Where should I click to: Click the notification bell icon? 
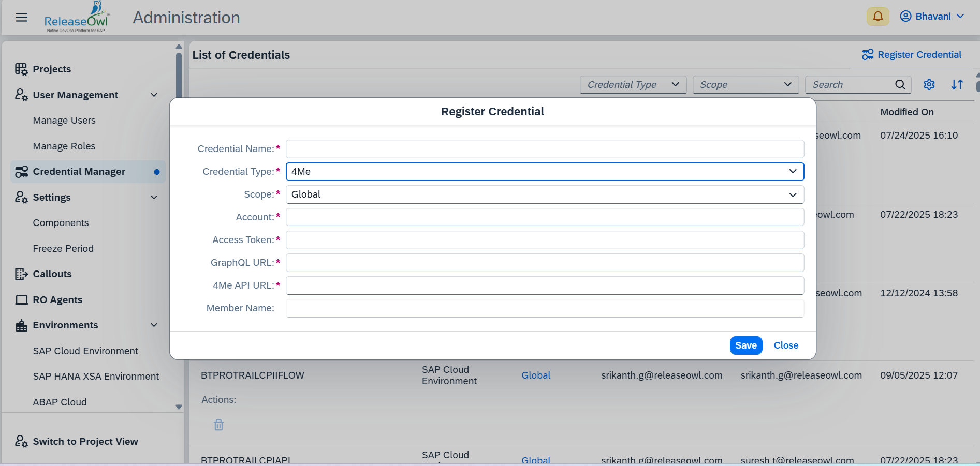(x=877, y=17)
